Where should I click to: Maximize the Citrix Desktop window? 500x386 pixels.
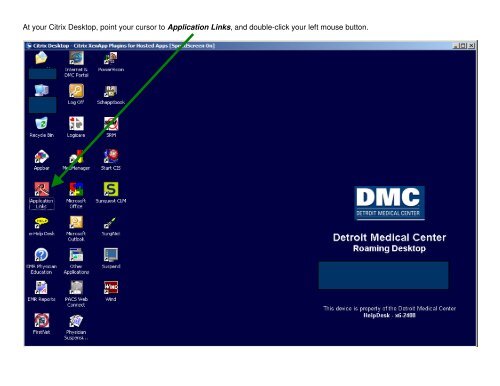click(464, 46)
